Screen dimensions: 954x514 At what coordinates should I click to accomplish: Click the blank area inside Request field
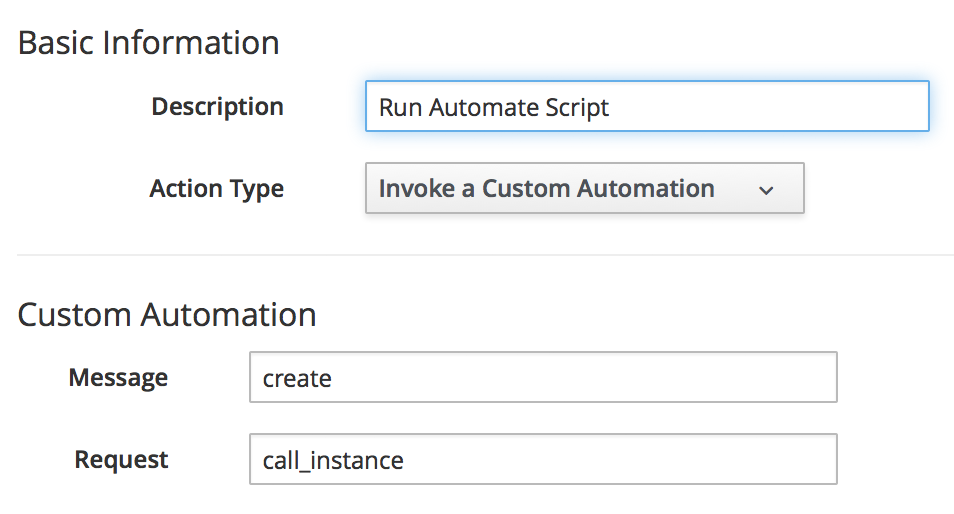650,460
